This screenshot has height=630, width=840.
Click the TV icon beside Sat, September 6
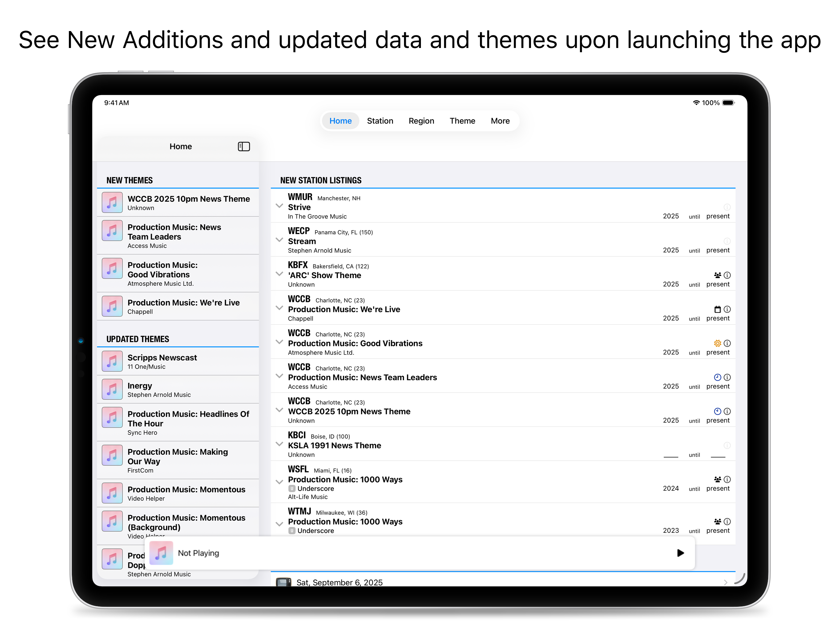284,582
